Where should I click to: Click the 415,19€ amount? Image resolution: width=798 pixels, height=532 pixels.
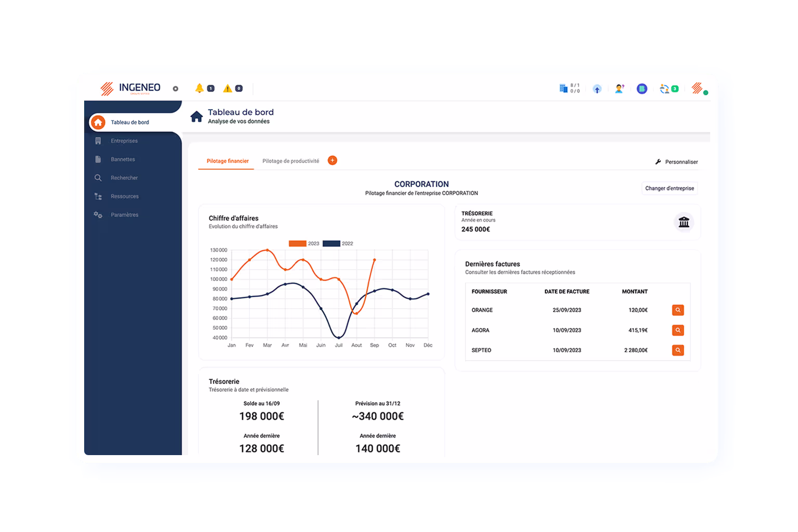pyautogui.click(x=638, y=330)
